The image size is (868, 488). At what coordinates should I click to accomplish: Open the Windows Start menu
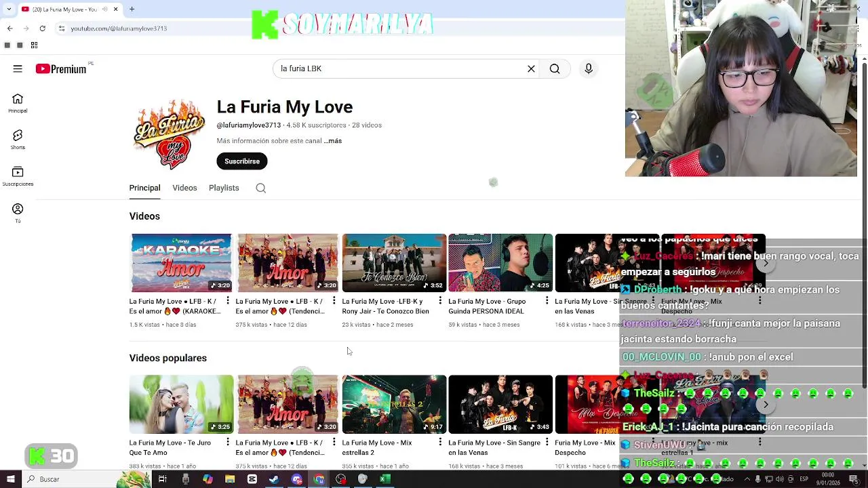tap(10, 479)
